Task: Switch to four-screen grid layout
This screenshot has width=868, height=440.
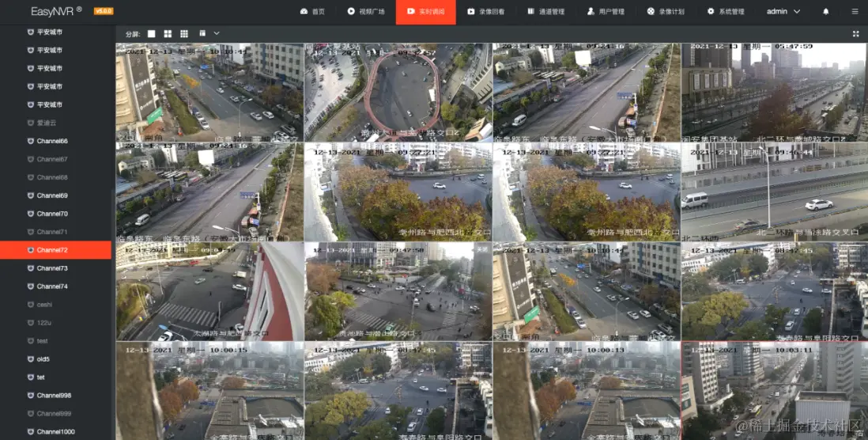Action: point(168,34)
